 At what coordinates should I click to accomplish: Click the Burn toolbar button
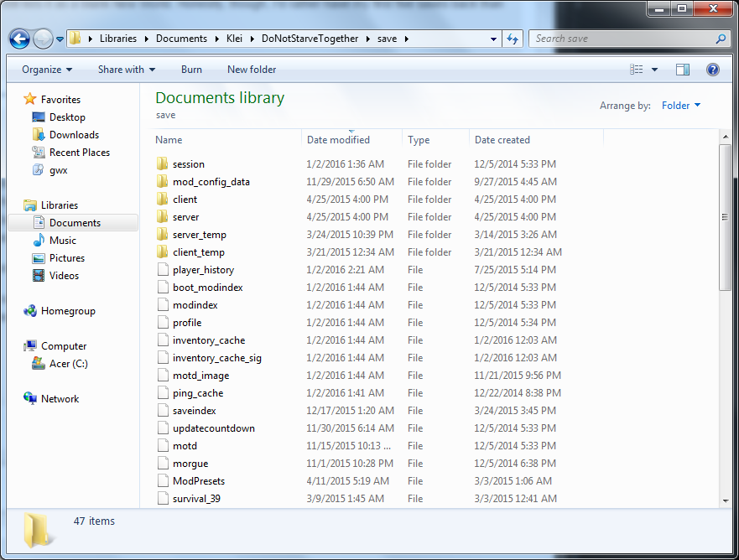point(191,70)
